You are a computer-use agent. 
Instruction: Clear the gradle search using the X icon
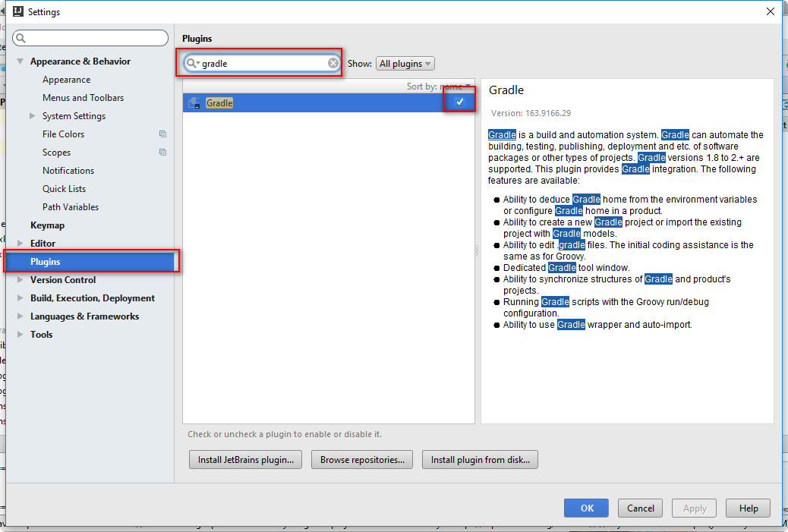[x=333, y=63]
